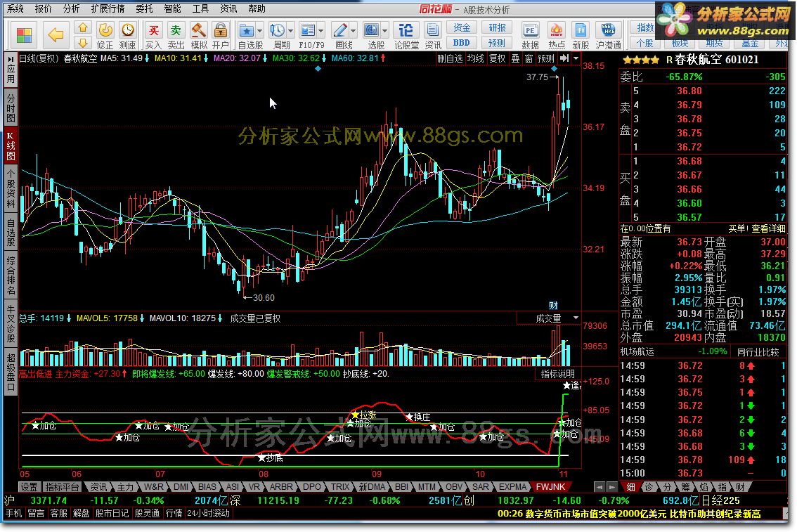Select the FWJNK indicator tab

tap(550, 487)
